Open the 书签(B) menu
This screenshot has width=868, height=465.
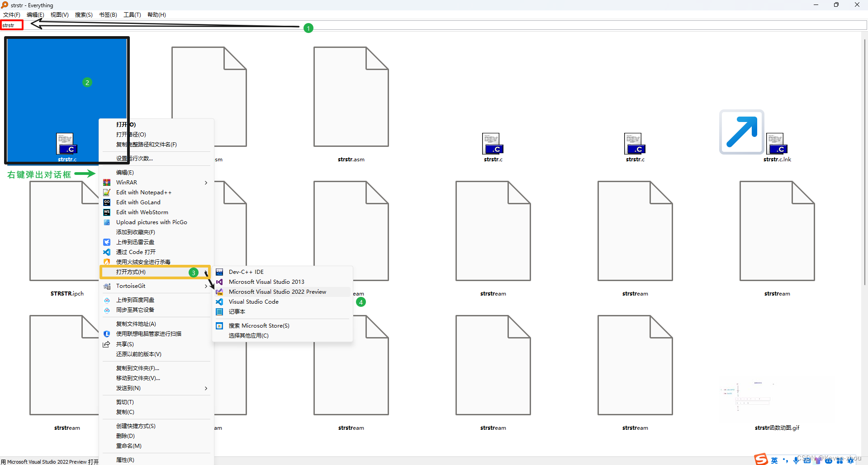(x=108, y=15)
